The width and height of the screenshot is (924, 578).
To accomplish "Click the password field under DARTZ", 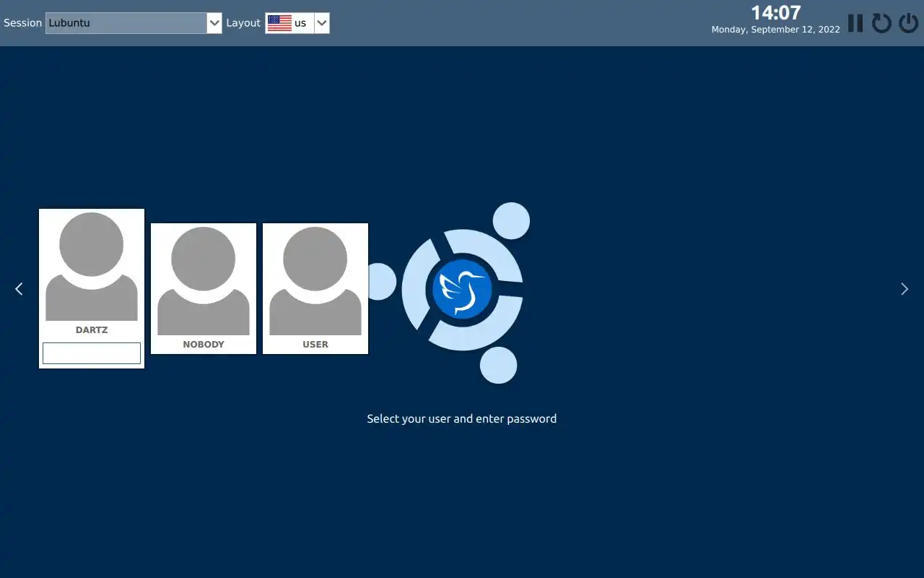I will [92, 353].
